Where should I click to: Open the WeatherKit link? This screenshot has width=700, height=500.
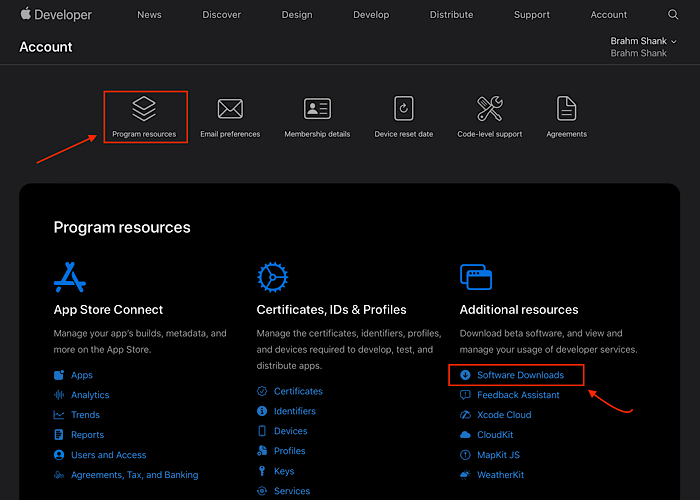click(500, 475)
